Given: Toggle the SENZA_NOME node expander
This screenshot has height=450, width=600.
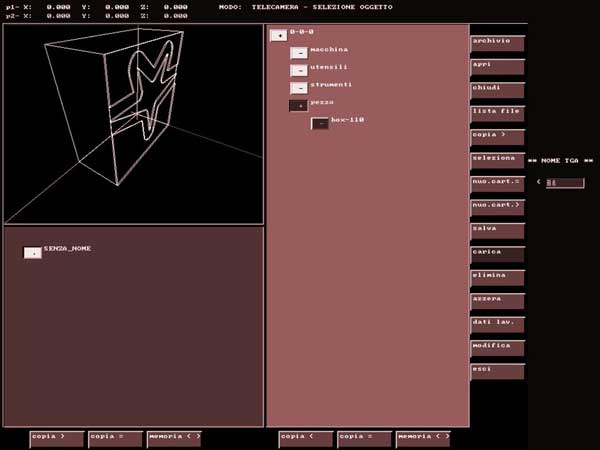Looking at the screenshot, I should coord(33,253).
